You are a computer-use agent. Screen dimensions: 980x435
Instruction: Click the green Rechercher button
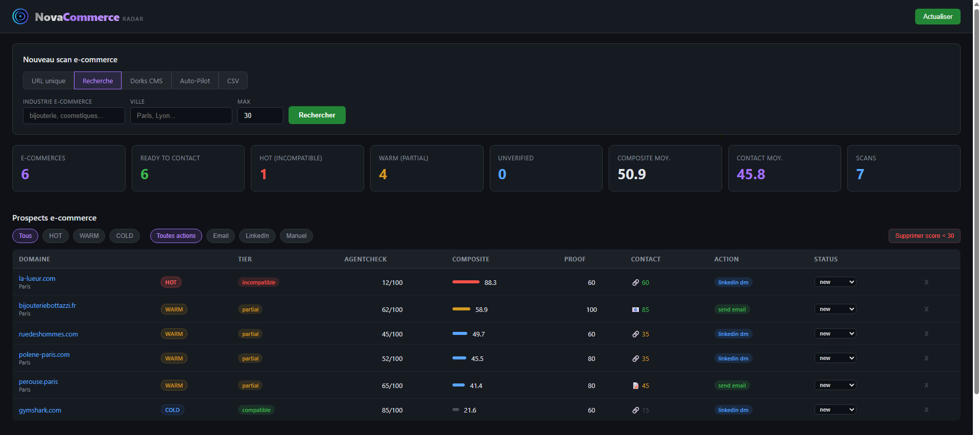[317, 115]
